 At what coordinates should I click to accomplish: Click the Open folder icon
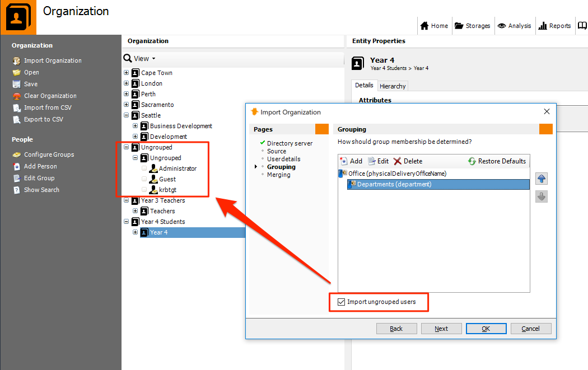click(x=16, y=72)
